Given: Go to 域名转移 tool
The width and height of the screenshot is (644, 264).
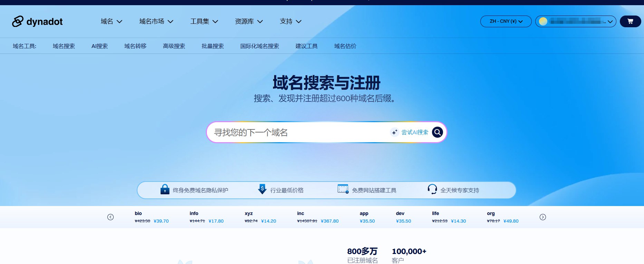Looking at the screenshot, I should coord(135,46).
